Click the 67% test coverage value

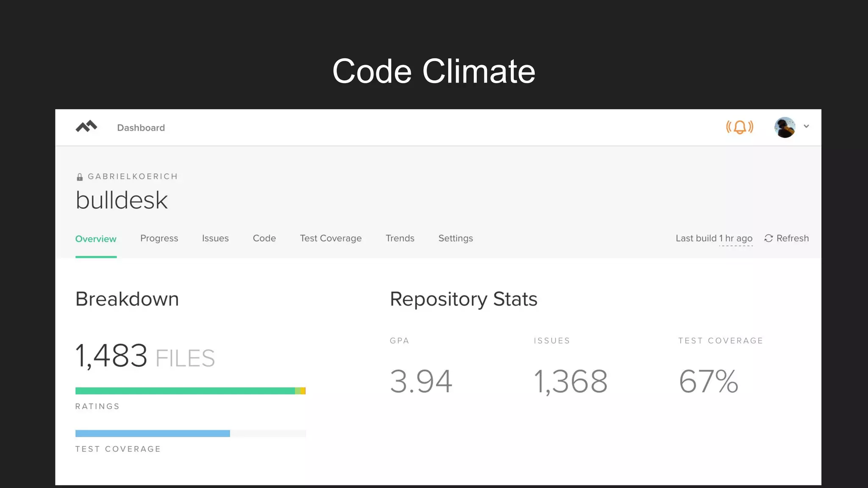click(x=709, y=381)
